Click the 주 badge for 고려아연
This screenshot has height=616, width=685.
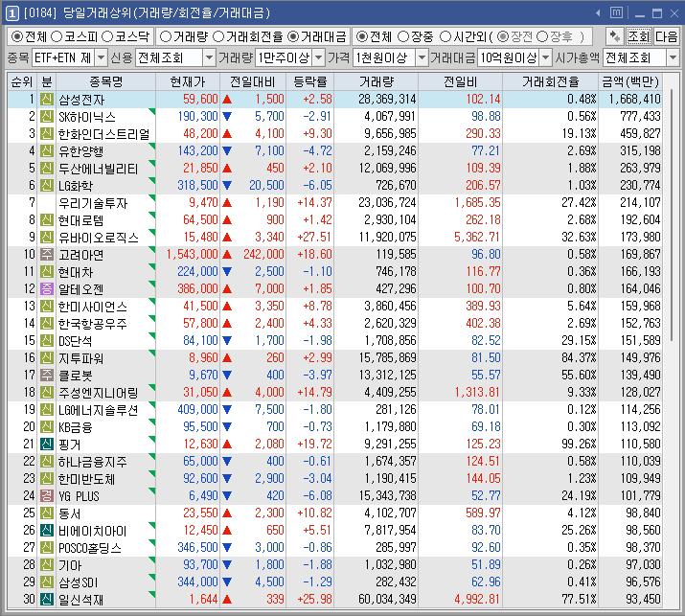pyautogui.click(x=46, y=254)
